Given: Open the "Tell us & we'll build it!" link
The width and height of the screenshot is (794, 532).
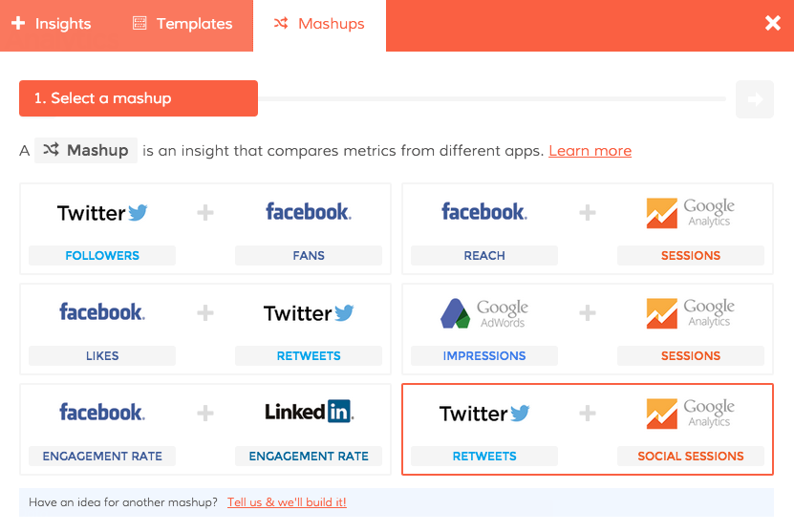Looking at the screenshot, I should click(x=287, y=502).
